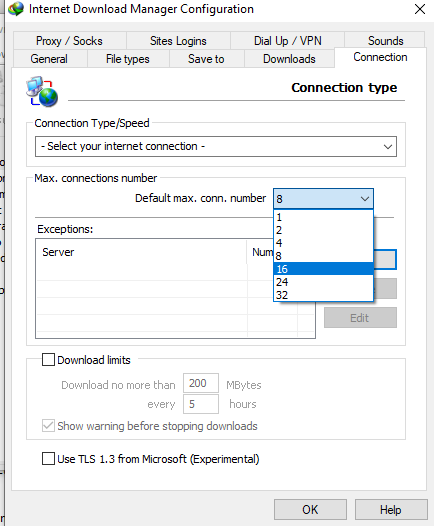Screen dimensions: 434x526
Task: Choose 8 in the open dropdown list
Action: (323, 256)
